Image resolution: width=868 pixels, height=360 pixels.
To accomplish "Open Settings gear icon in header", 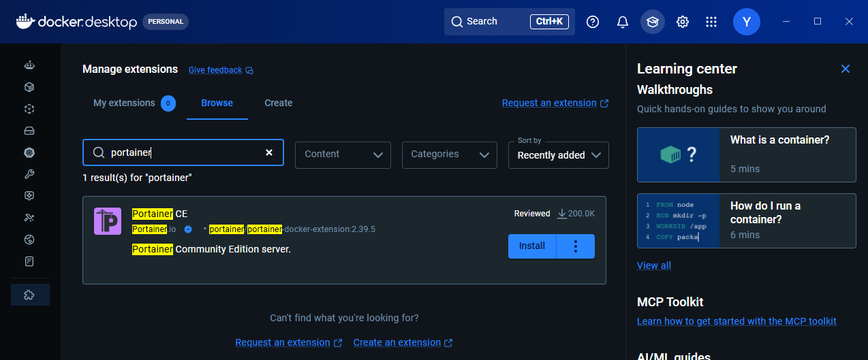I will pyautogui.click(x=683, y=22).
